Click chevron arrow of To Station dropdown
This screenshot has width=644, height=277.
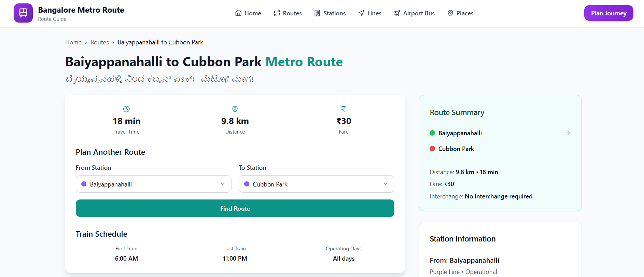point(386,184)
